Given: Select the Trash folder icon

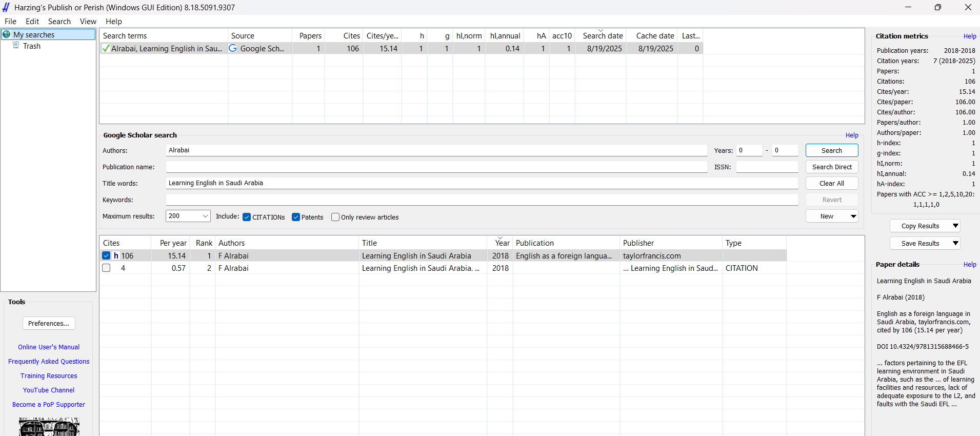Looking at the screenshot, I should (x=16, y=46).
